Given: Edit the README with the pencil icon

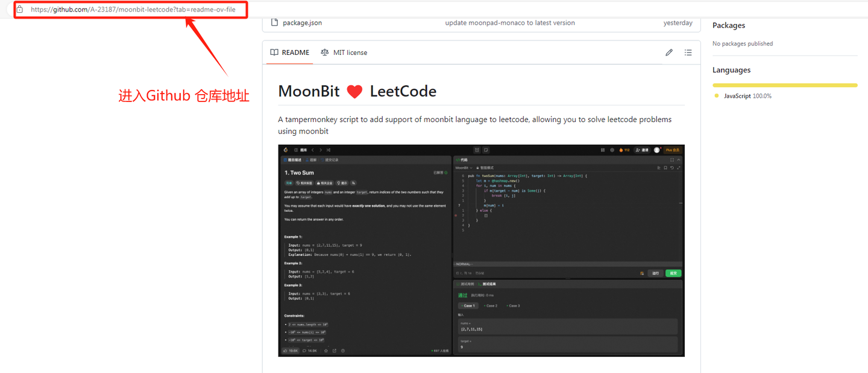Looking at the screenshot, I should click(x=669, y=53).
